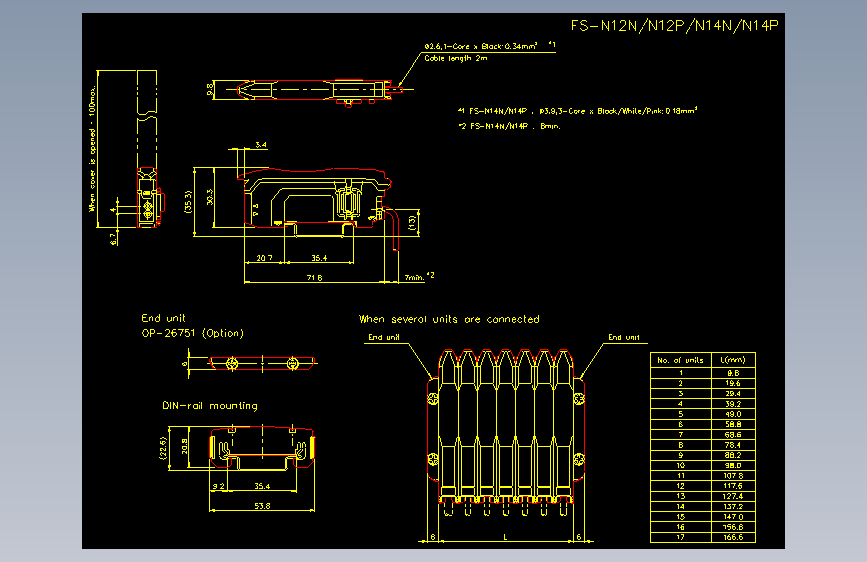Click the left "End unit" callout label
This screenshot has height=562, width=867.
coord(384,337)
